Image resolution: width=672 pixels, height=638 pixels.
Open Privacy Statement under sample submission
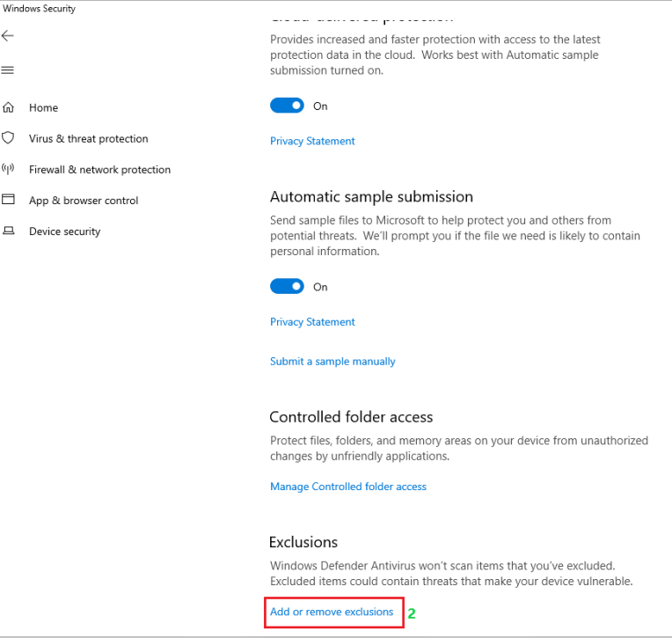312,322
